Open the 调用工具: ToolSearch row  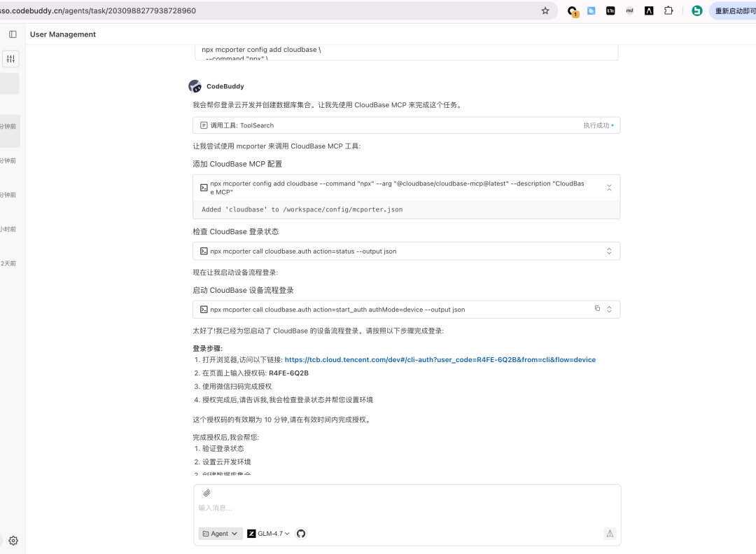click(x=407, y=125)
